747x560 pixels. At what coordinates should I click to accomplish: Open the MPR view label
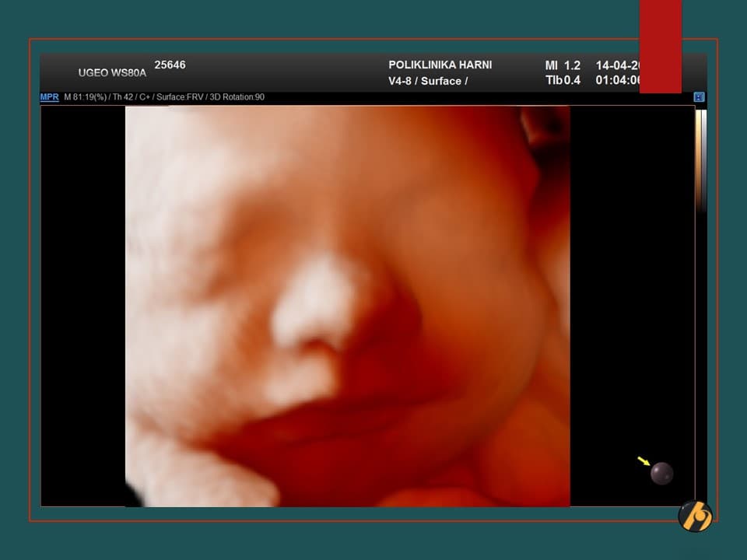(49, 97)
